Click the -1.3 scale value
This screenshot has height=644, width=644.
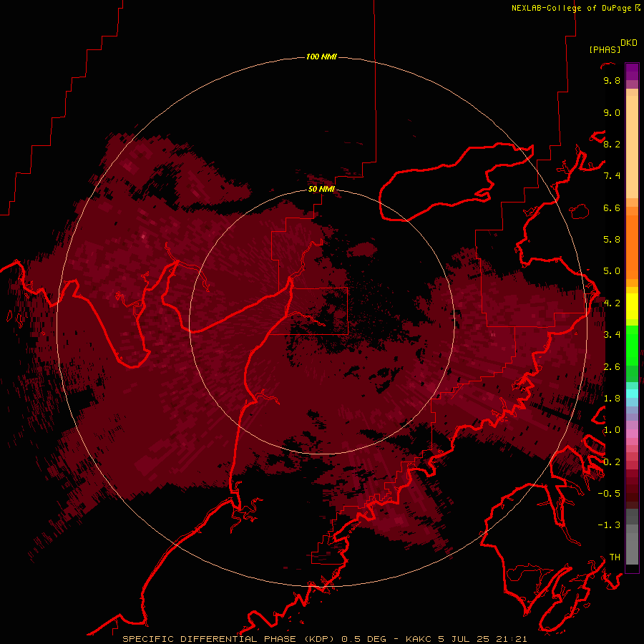609,525
